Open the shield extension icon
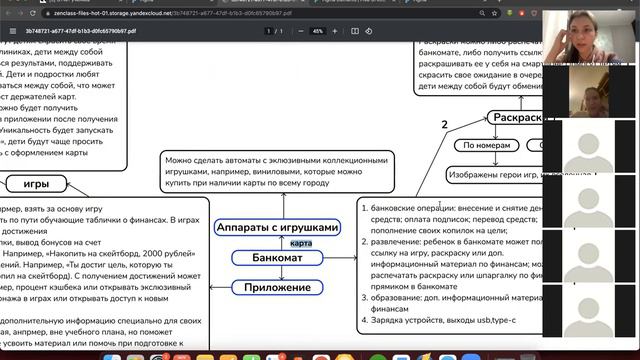This screenshot has height=360, width=640. pos(534,13)
